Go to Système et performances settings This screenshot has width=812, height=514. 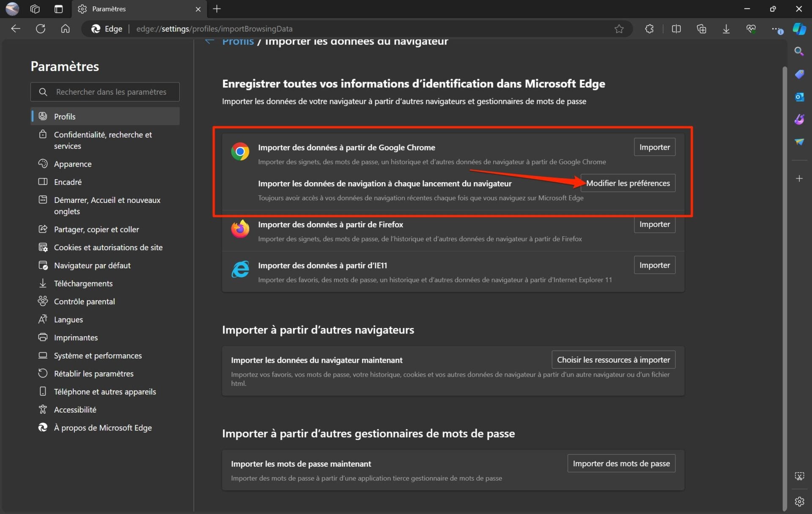point(98,355)
